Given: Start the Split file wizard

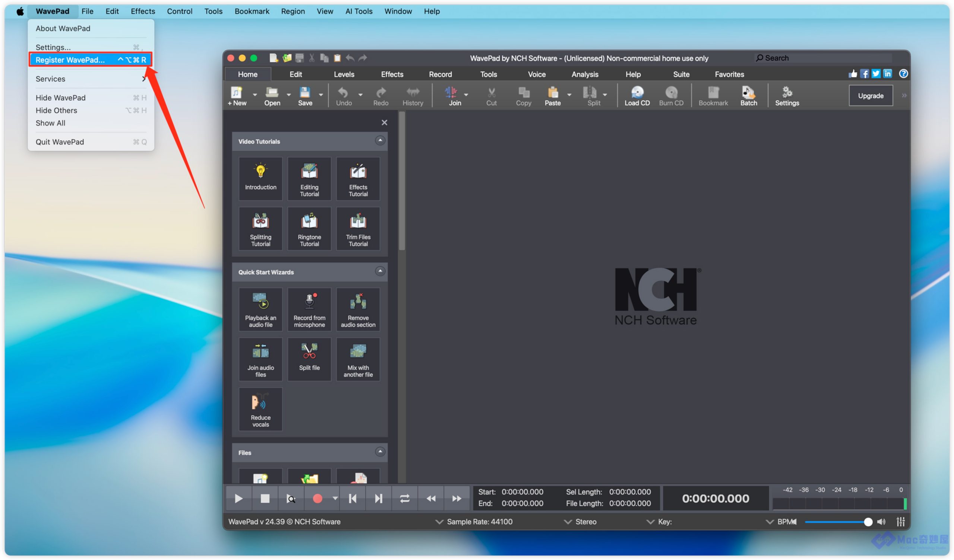Looking at the screenshot, I should pyautogui.click(x=309, y=359).
